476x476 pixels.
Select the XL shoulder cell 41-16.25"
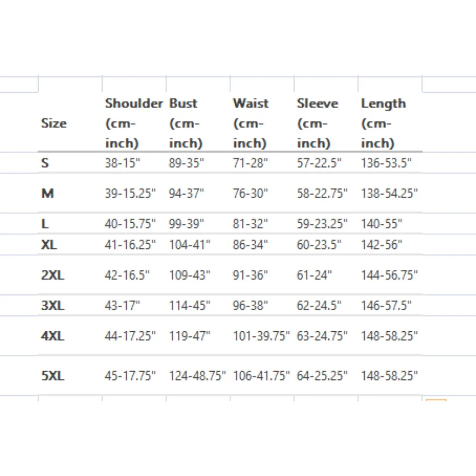tap(130, 245)
